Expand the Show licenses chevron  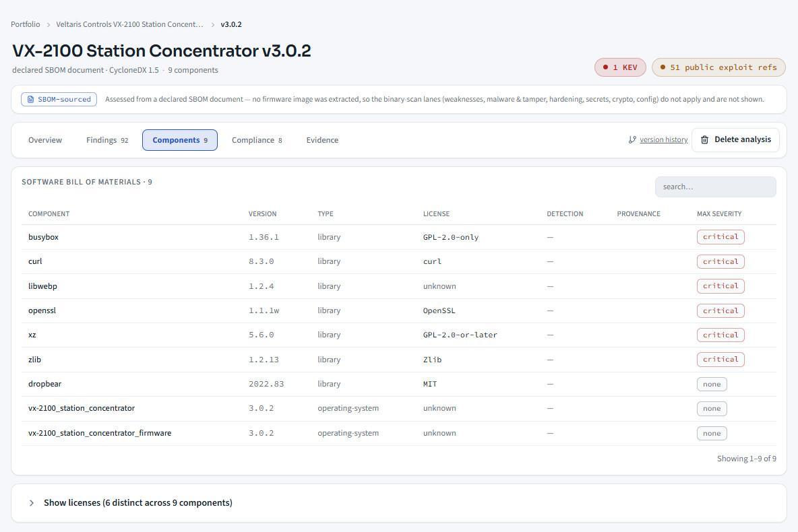[32, 503]
